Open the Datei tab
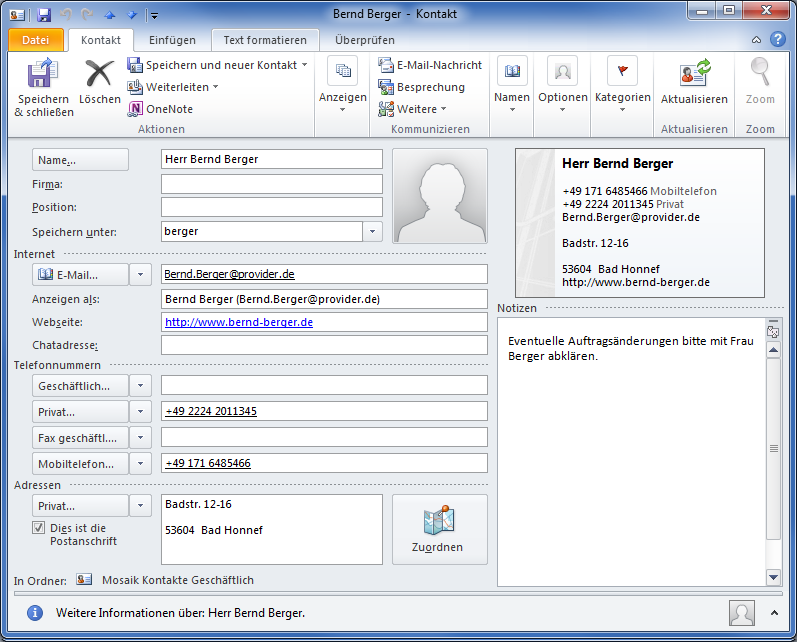Viewport: 797px width, 642px height. click(x=36, y=40)
